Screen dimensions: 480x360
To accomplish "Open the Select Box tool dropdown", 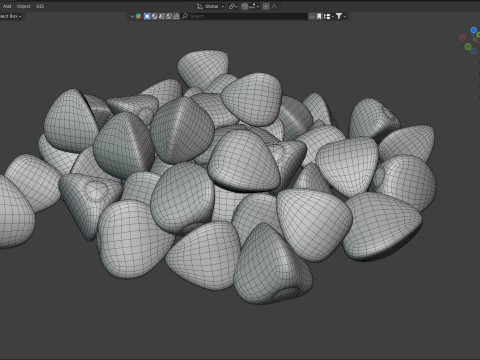I will point(11,16).
